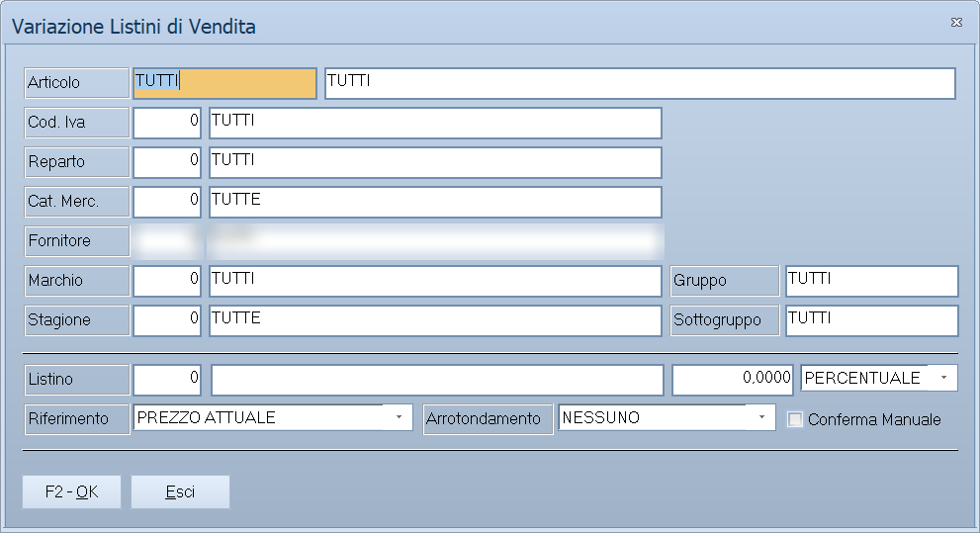Click the Cat. Merc. TUTTE field

[435, 201]
